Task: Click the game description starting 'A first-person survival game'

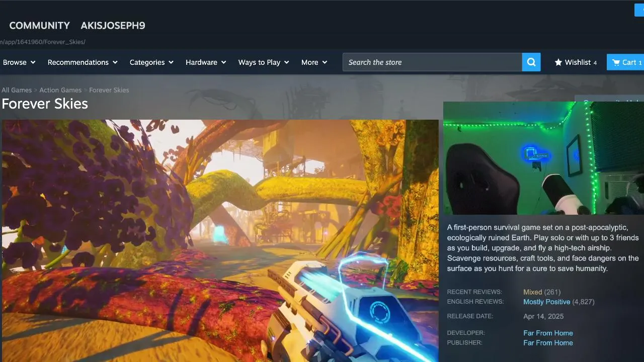Action: click(x=543, y=248)
